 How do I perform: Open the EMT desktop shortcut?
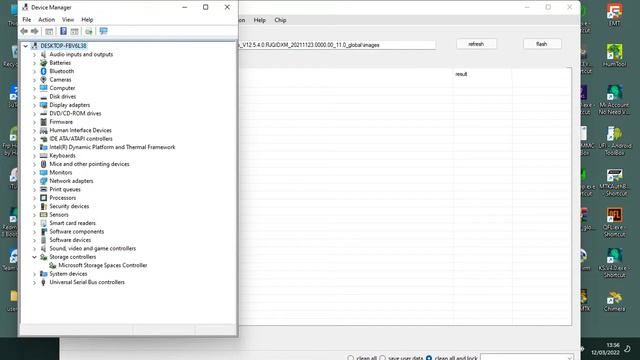[614, 15]
